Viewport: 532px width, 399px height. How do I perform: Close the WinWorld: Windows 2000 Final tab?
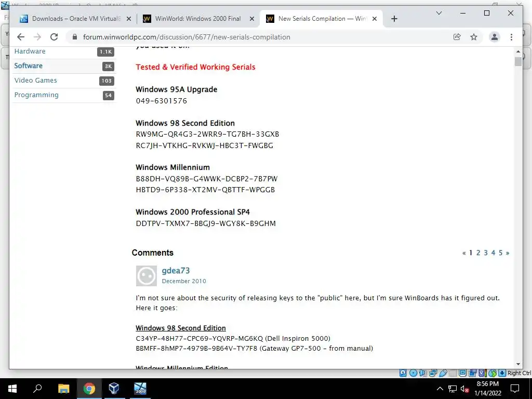252,19
